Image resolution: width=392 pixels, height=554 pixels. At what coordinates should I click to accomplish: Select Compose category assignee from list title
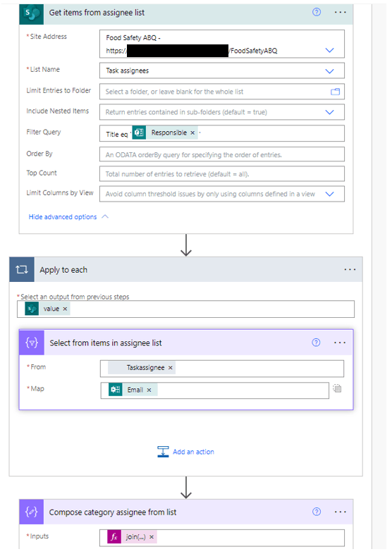(x=112, y=512)
